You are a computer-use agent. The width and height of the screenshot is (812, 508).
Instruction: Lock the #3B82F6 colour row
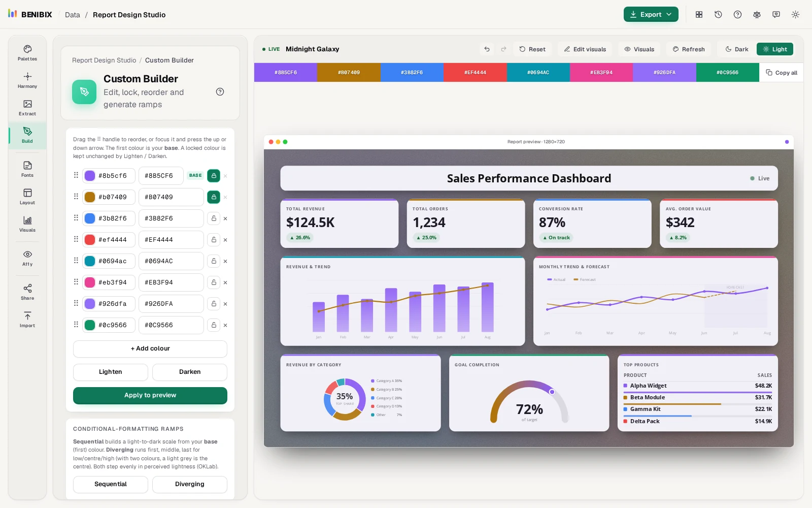[x=214, y=218]
